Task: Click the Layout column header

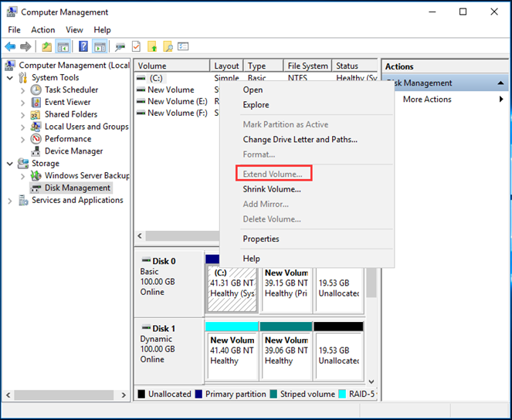Action: pyautogui.click(x=226, y=66)
